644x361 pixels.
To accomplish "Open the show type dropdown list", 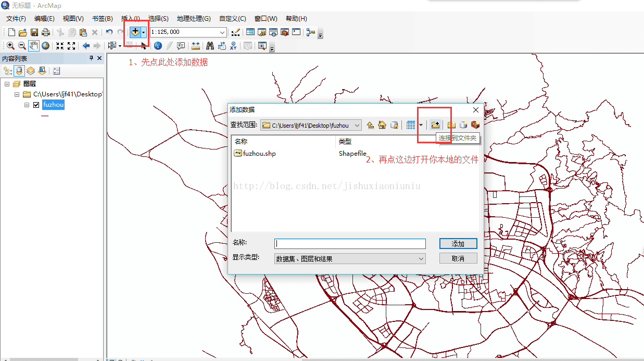I will pos(421,258).
